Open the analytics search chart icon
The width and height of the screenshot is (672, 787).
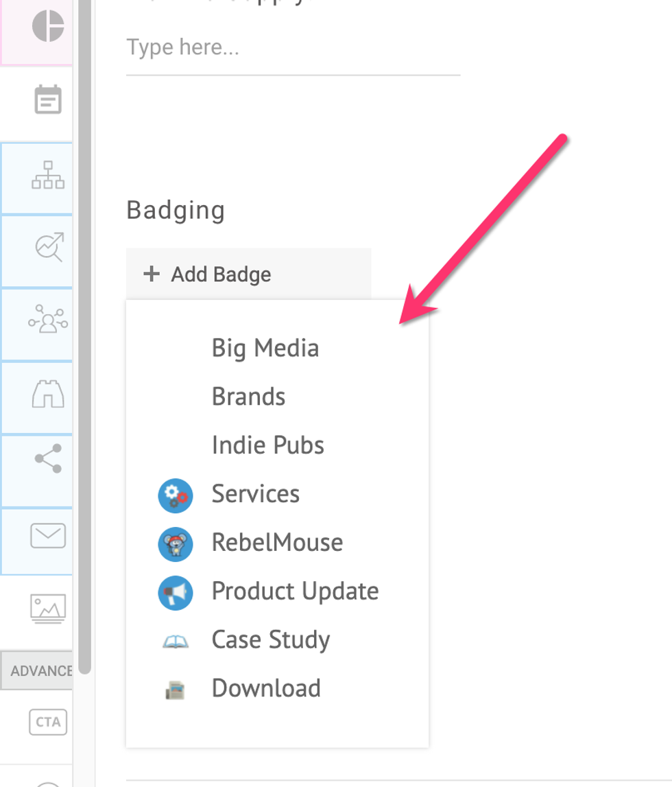tap(48, 248)
